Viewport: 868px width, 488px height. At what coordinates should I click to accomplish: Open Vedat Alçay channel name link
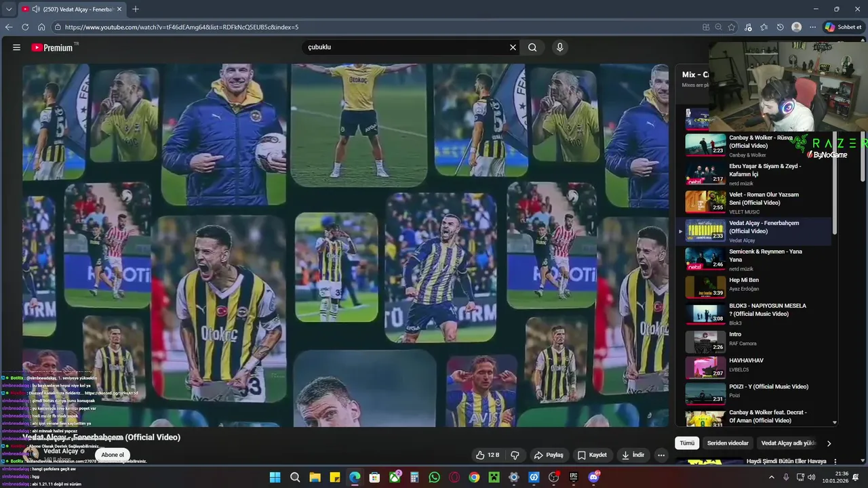click(x=61, y=451)
